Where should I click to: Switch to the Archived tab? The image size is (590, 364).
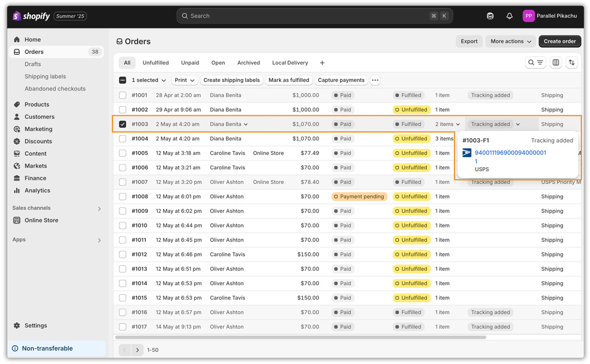click(x=248, y=63)
